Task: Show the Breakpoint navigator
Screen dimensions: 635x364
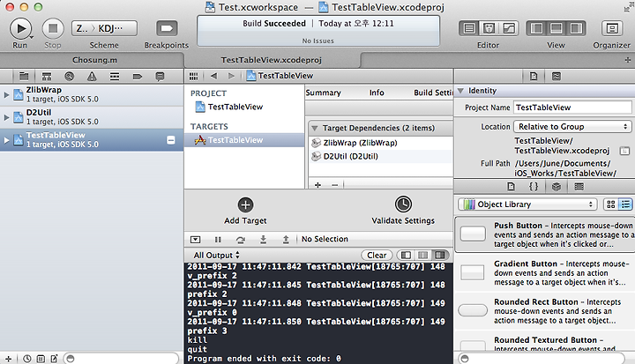Action: click(x=138, y=76)
